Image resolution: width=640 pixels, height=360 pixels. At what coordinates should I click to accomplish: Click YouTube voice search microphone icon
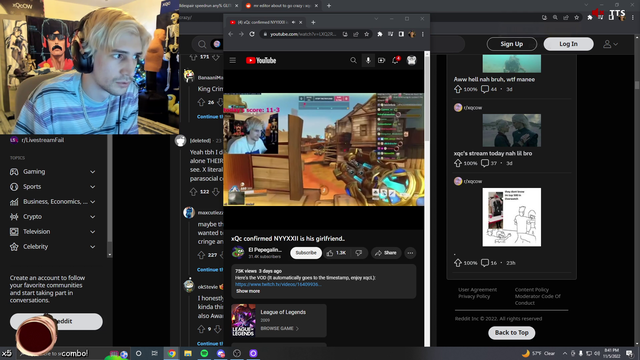tap(368, 60)
